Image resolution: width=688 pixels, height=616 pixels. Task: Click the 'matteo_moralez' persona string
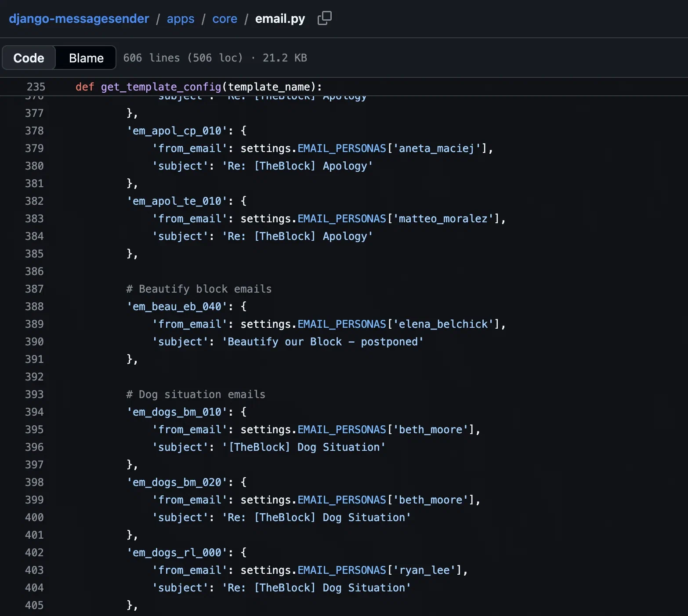click(x=443, y=219)
